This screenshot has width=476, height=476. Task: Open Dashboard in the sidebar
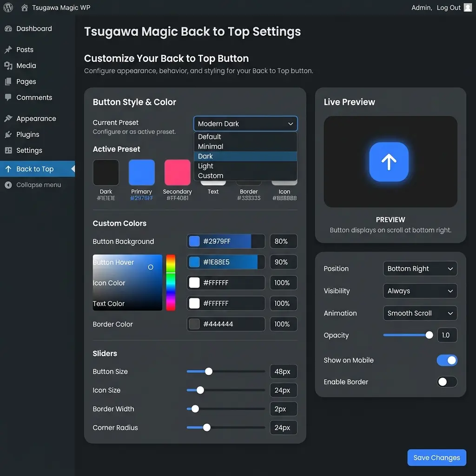coord(34,28)
